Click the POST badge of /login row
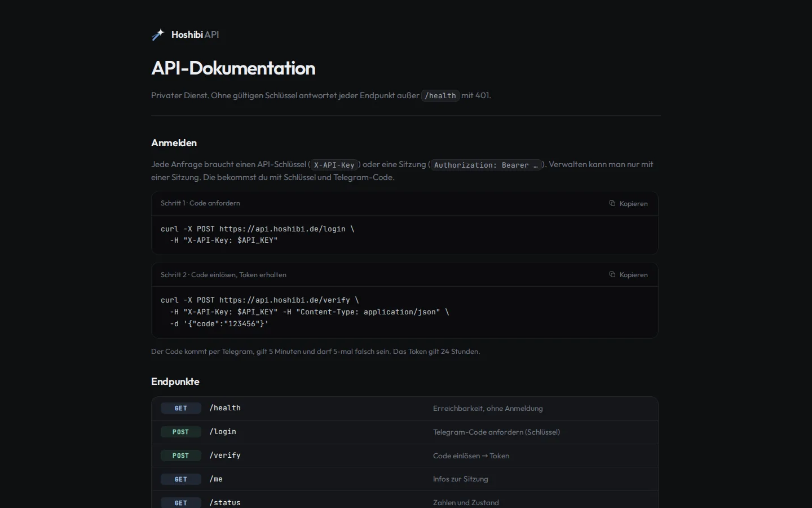 click(x=181, y=432)
